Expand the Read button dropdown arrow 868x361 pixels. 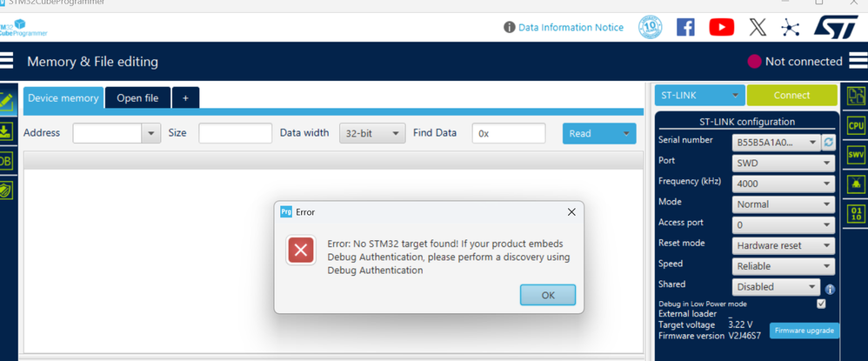pos(626,133)
